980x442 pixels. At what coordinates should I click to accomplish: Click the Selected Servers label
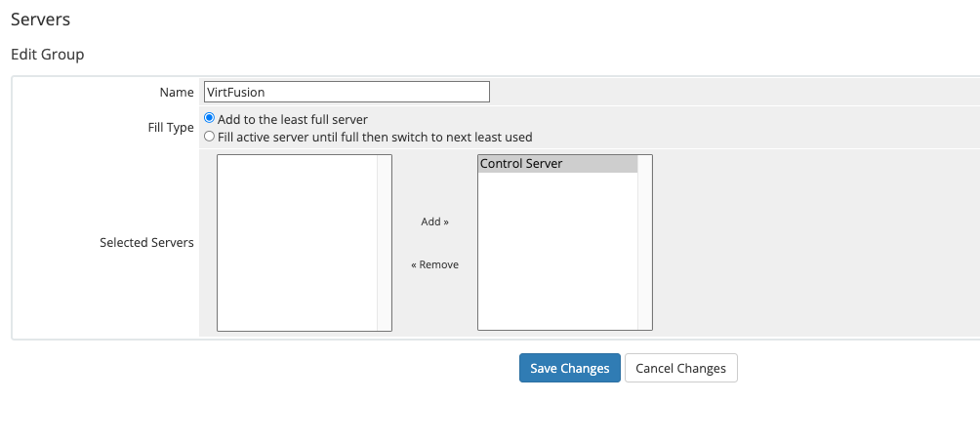[146, 243]
